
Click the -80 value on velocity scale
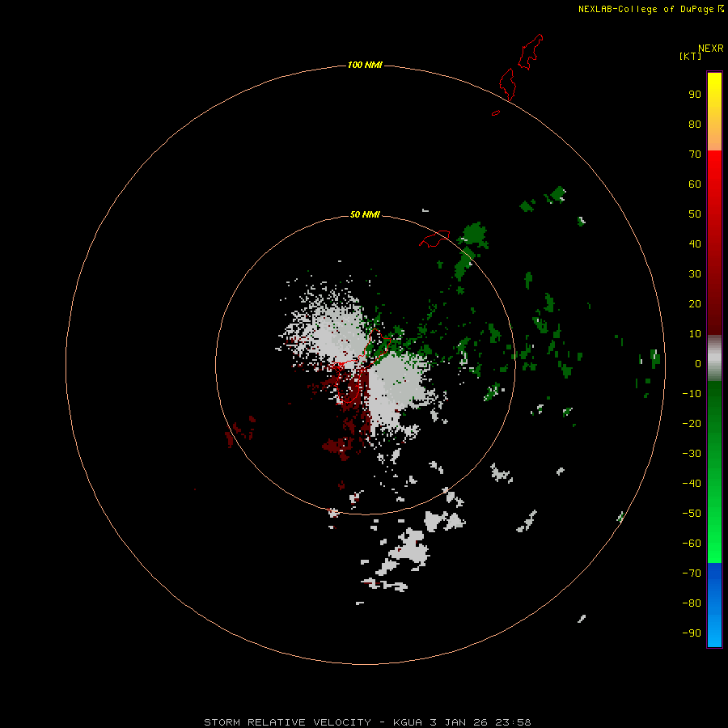(x=692, y=603)
